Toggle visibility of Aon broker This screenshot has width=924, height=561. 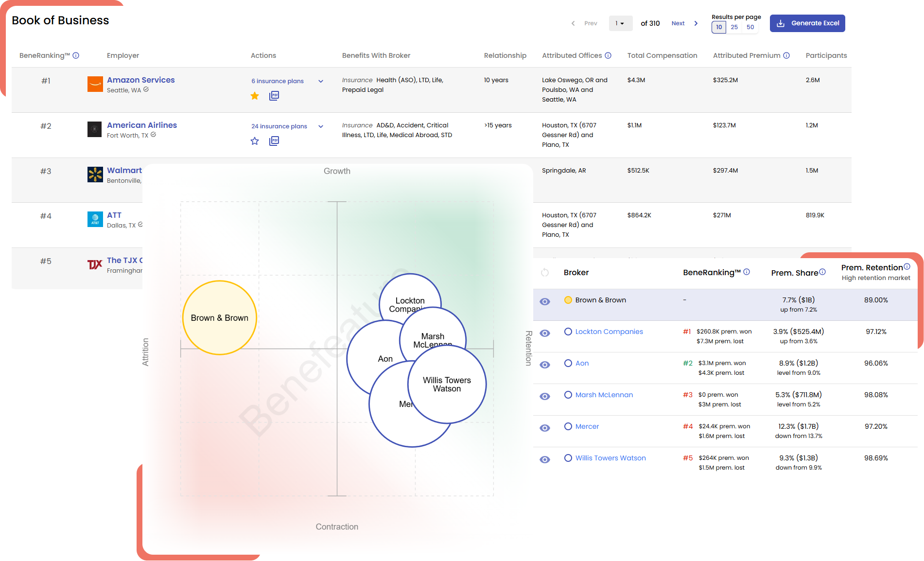click(545, 365)
